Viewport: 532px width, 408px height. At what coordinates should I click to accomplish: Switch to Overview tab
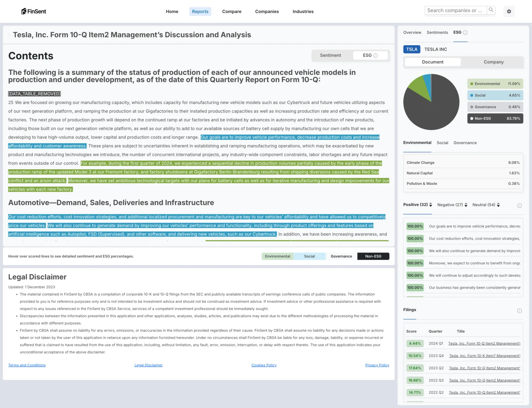tap(412, 33)
